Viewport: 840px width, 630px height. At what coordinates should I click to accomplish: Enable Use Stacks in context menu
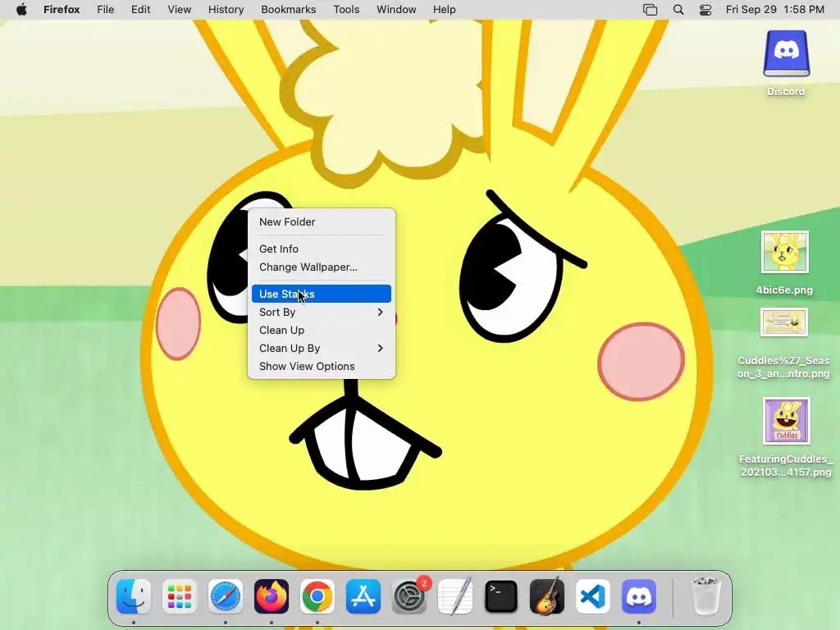click(322, 294)
